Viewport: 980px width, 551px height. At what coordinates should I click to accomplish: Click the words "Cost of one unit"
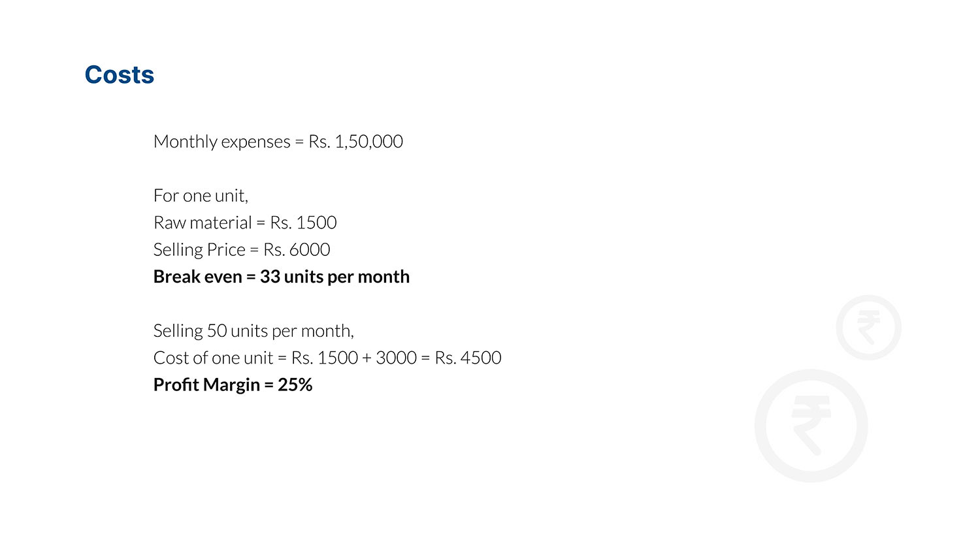(x=213, y=358)
